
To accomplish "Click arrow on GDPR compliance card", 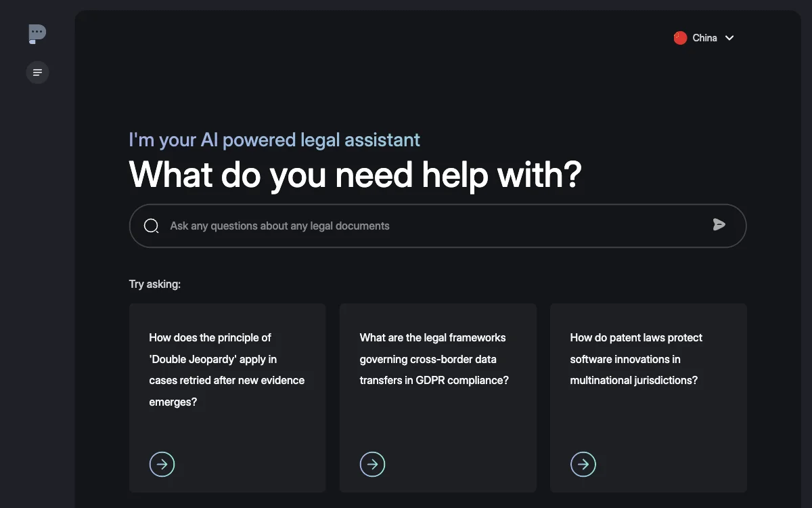I will pos(372,464).
